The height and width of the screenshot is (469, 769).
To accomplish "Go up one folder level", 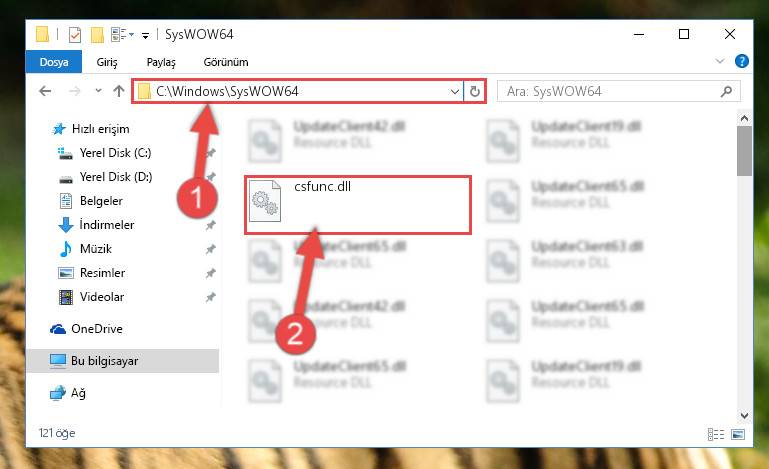I will pos(119,91).
